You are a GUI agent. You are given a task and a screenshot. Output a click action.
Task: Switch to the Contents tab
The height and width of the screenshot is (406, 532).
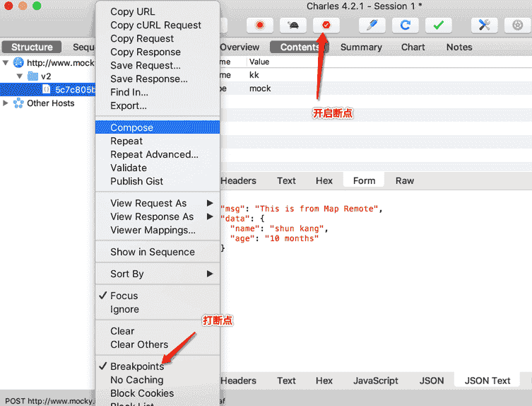tap(300, 47)
